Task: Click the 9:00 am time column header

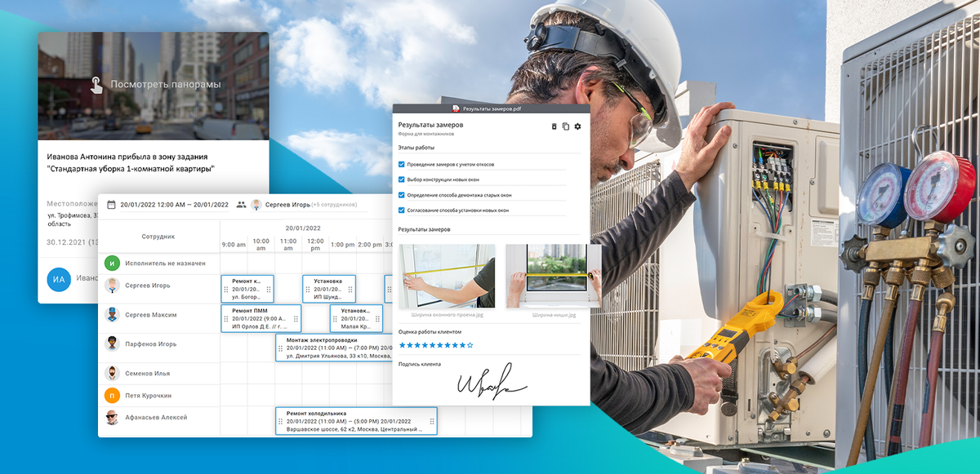Action: pyautogui.click(x=234, y=245)
